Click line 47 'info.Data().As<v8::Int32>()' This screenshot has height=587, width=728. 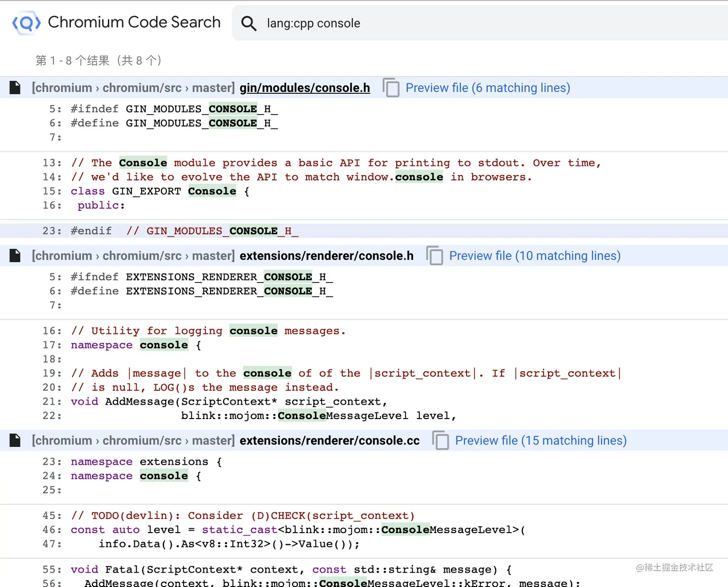click(229, 544)
